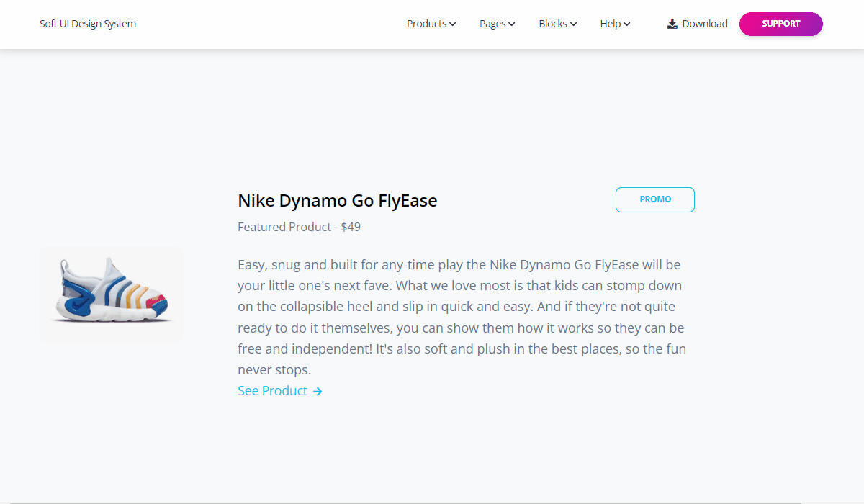Click the download icon in navbar
The height and width of the screenshot is (504, 864).
coord(672,24)
